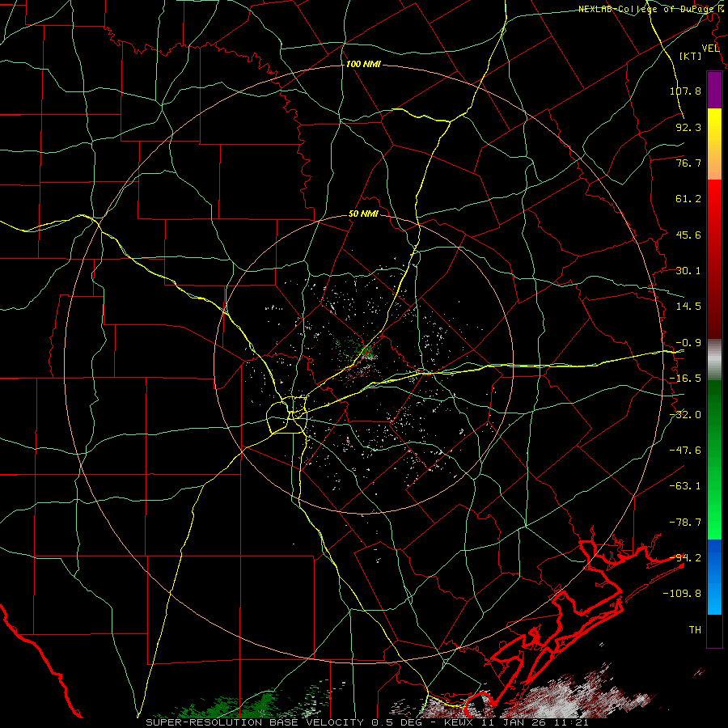The height and width of the screenshot is (728, 728).
Task: Pick the purple segment of velocity color bar
Action: 714,90
